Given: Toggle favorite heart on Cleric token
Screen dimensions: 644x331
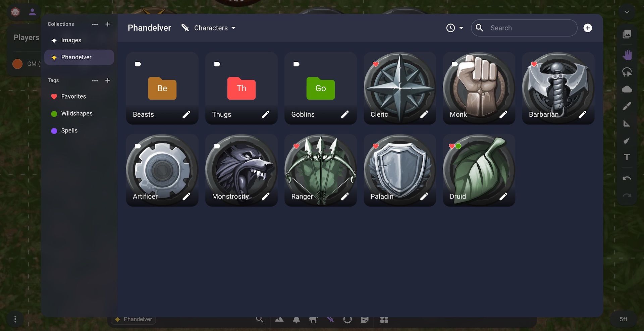Looking at the screenshot, I should 376,64.
